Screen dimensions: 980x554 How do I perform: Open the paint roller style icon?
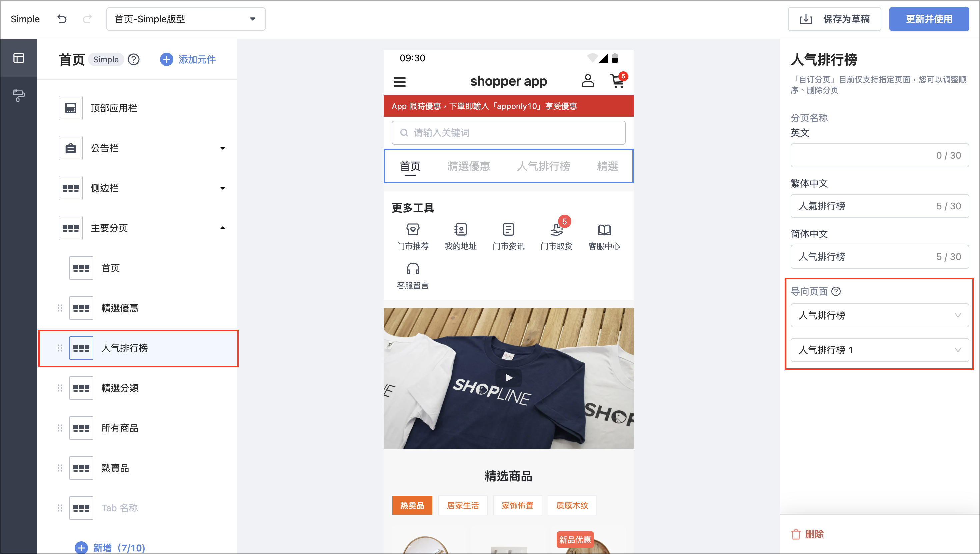[19, 95]
